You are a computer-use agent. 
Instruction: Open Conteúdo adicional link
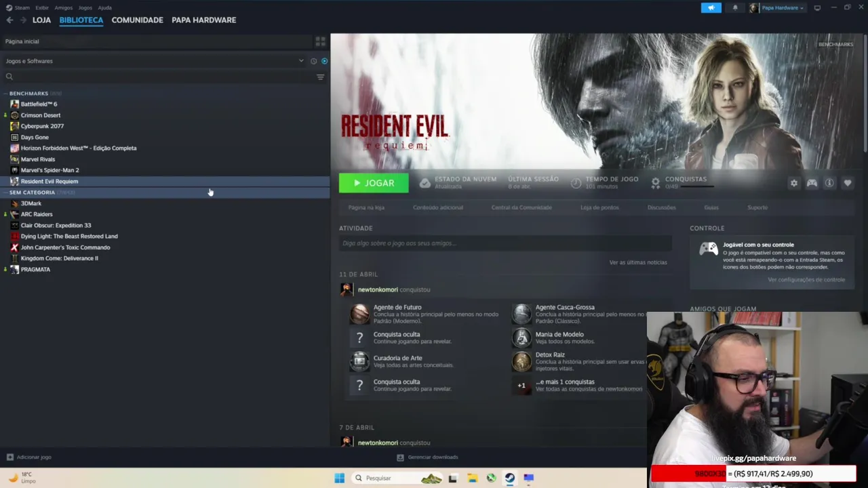click(x=438, y=207)
